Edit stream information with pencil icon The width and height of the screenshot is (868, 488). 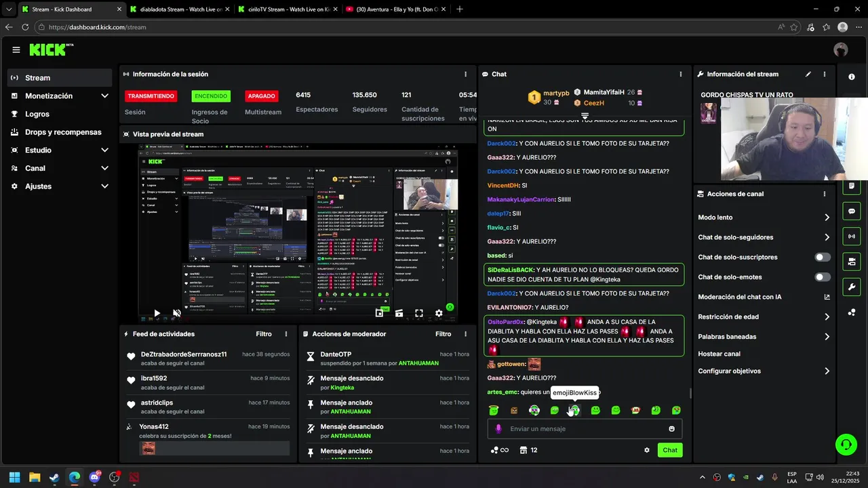point(808,74)
